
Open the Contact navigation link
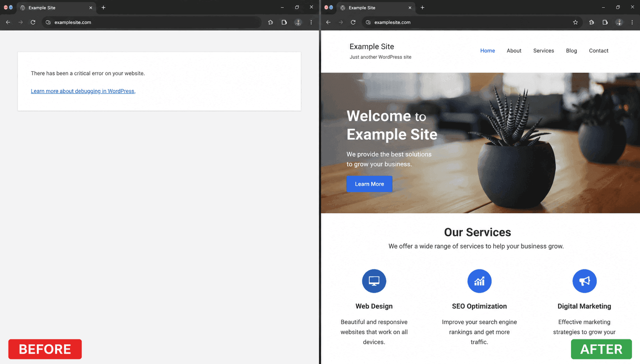pyautogui.click(x=598, y=50)
